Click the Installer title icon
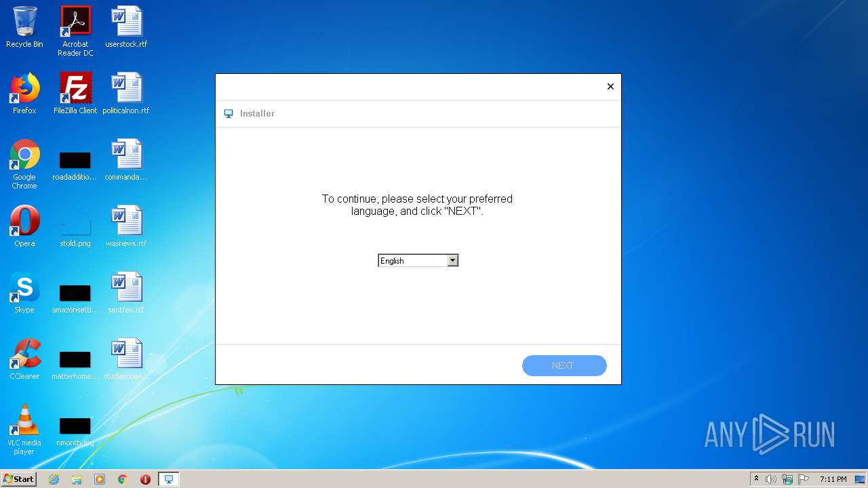Image resolution: width=868 pixels, height=488 pixels. pos(229,114)
